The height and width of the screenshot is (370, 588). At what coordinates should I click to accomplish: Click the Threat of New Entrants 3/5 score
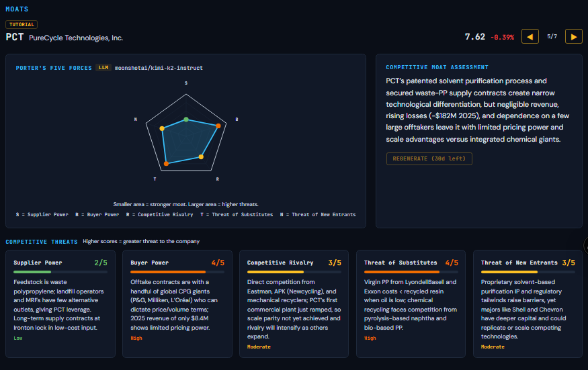[569, 263]
